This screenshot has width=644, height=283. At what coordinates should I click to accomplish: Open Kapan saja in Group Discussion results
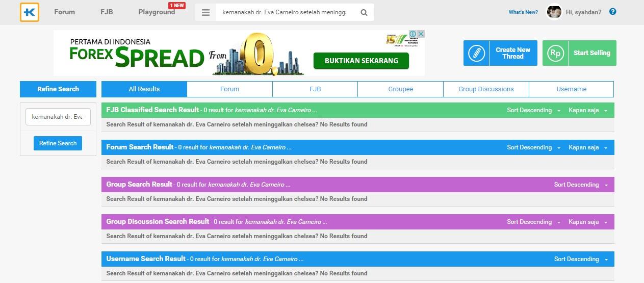tap(588, 222)
